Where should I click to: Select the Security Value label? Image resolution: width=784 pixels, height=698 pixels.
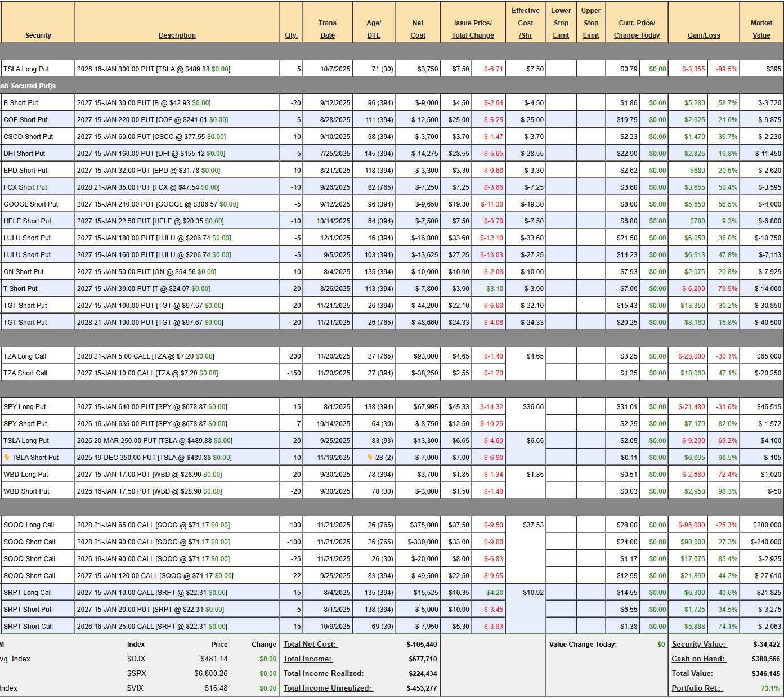tap(698, 645)
